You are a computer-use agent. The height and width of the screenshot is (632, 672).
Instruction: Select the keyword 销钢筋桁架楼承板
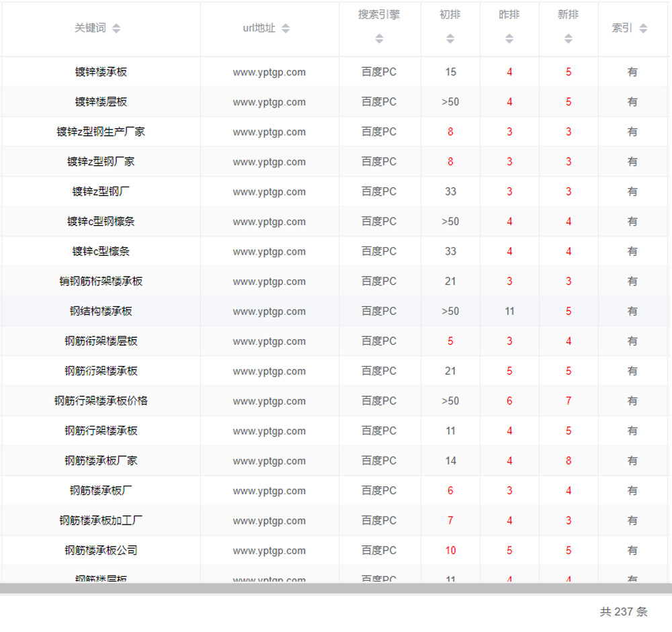(x=101, y=281)
